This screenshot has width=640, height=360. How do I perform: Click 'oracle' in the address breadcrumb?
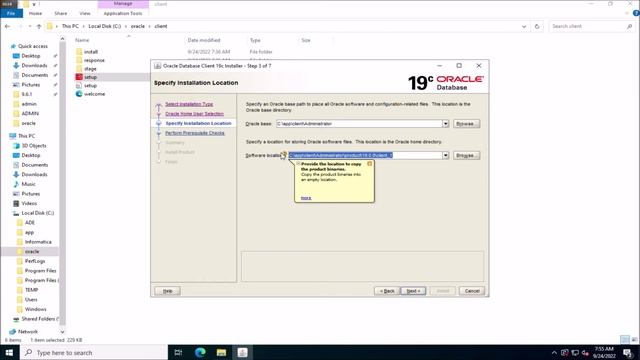tap(138, 26)
